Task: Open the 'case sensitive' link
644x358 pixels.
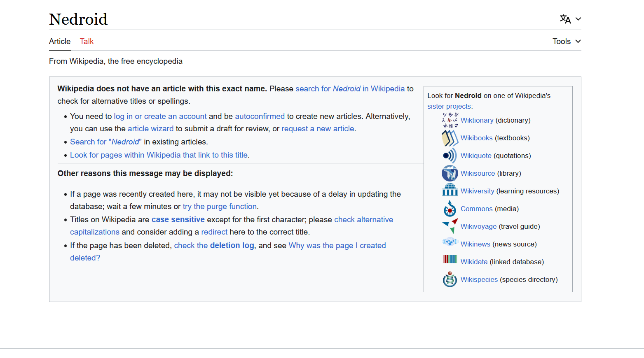Action: point(178,219)
